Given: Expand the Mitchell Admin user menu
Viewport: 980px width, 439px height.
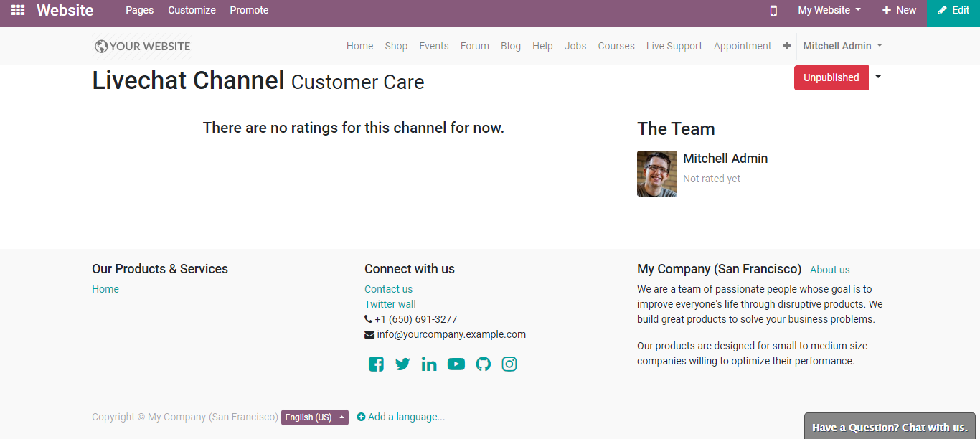Looking at the screenshot, I should tap(842, 46).
